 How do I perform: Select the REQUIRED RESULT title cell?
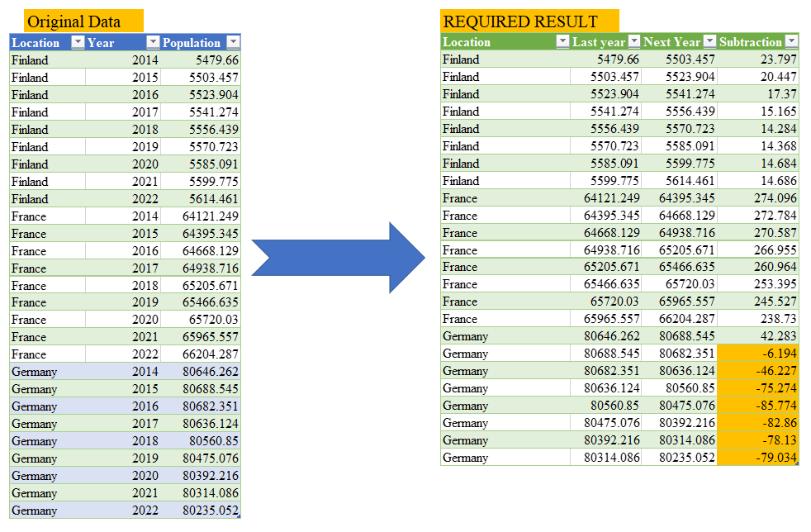point(529,21)
